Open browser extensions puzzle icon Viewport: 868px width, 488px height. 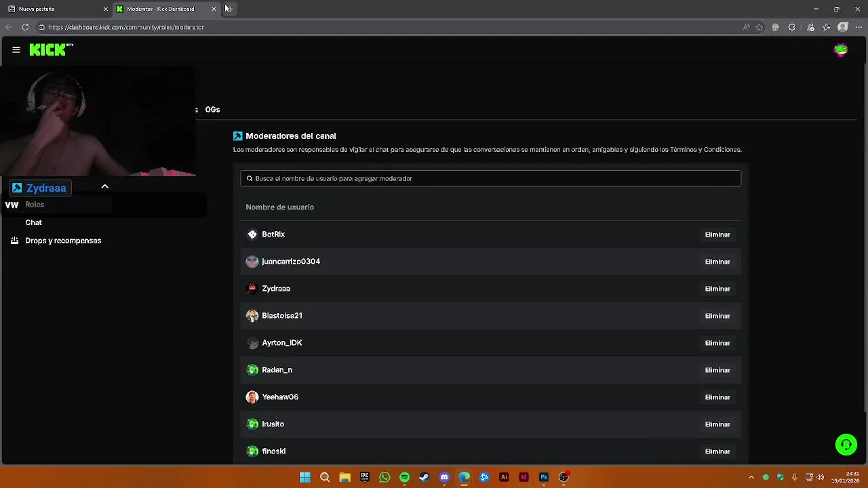[791, 27]
